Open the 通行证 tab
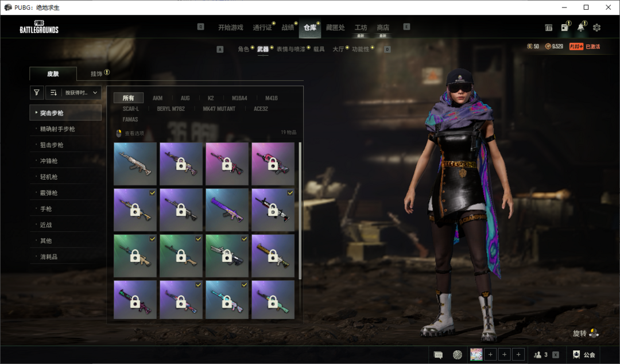 tap(262, 28)
